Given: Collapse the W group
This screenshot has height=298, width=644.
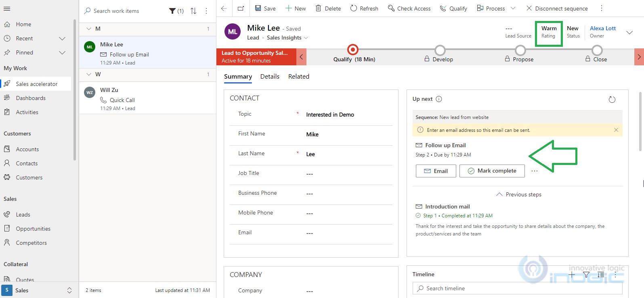Looking at the screenshot, I should pos(89,74).
